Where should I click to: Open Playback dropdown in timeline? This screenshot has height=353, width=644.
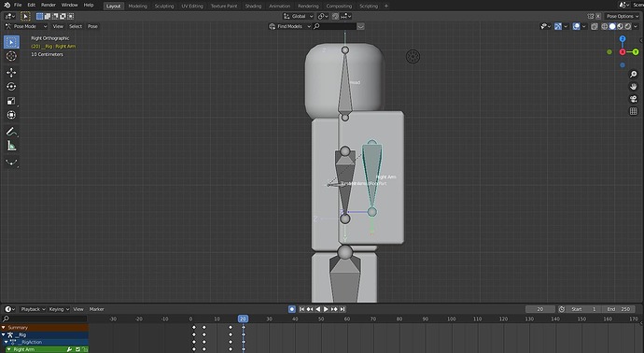33,309
